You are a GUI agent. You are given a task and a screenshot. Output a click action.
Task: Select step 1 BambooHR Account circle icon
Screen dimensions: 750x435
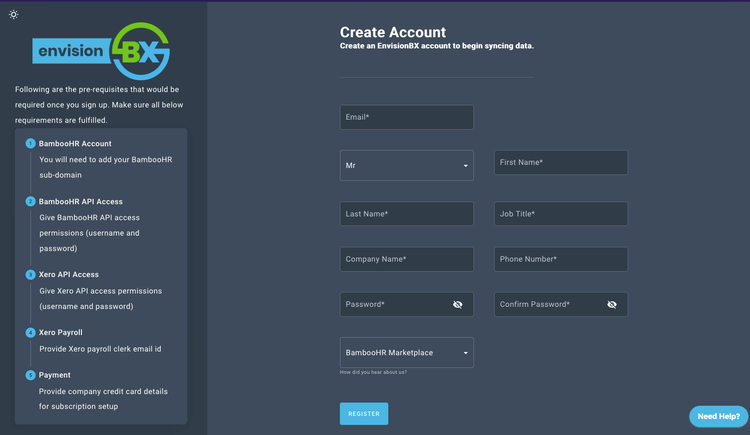pyautogui.click(x=30, y=144)
